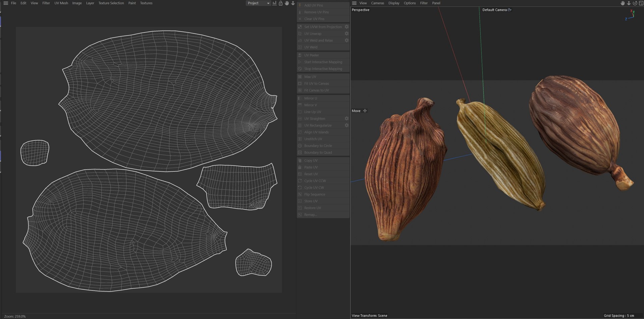
Task: Click the Cycle UV CCW command
Action: click(x=323, y=181)
